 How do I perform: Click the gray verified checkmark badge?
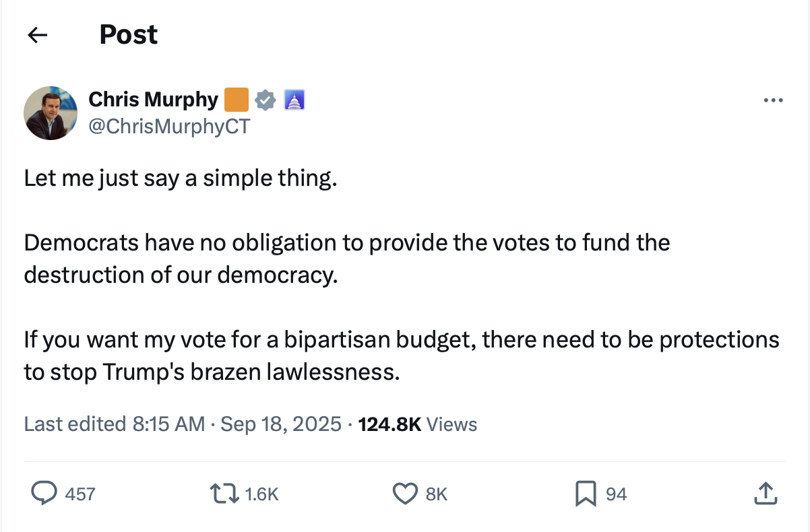point(267,100)
